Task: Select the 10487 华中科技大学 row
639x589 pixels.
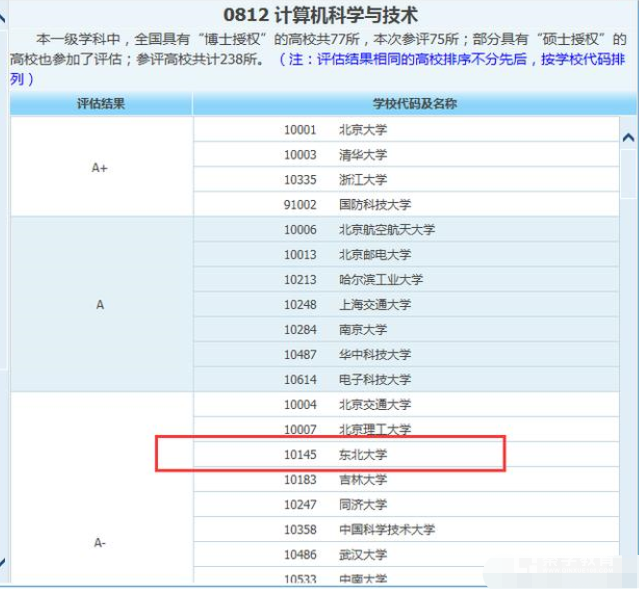Action: [406, 354]
